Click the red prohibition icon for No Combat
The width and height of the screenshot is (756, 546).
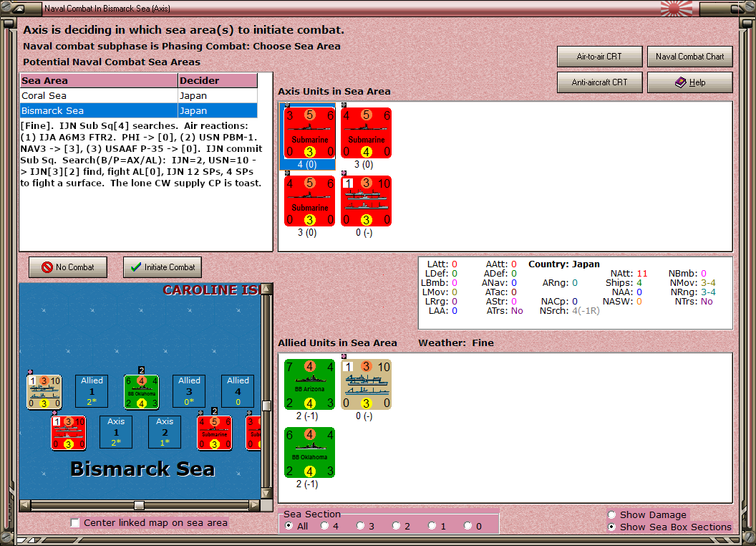tap(47, 267)
